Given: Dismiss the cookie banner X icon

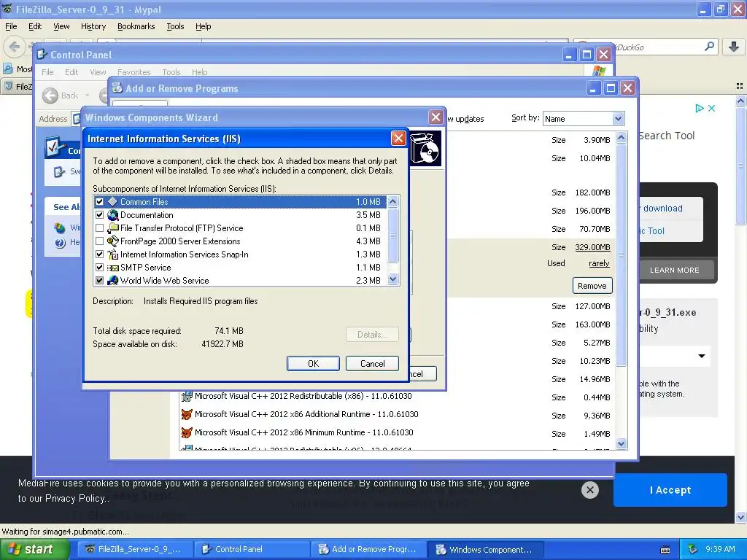Looking at the screenshot, I should pos(589,490).
